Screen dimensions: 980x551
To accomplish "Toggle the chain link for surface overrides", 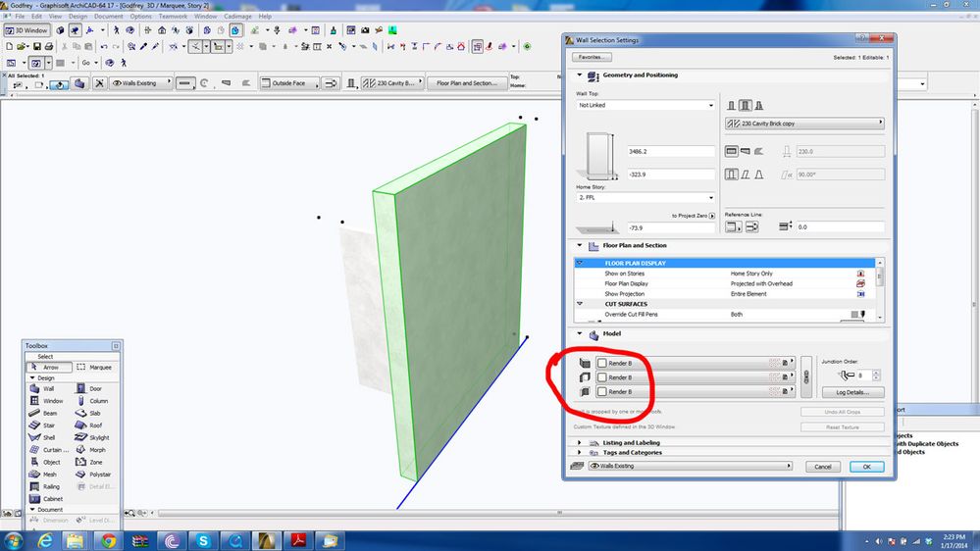I will tap(806, 377).
